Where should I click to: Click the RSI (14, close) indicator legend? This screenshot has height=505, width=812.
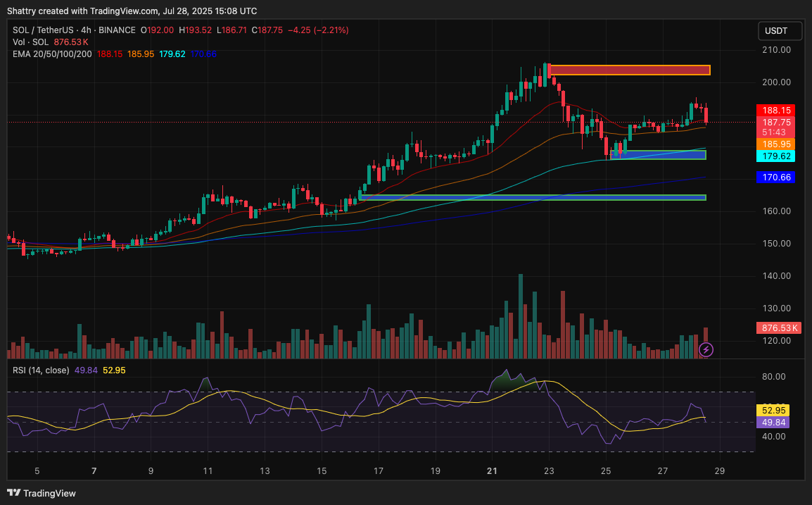[41, 370]
